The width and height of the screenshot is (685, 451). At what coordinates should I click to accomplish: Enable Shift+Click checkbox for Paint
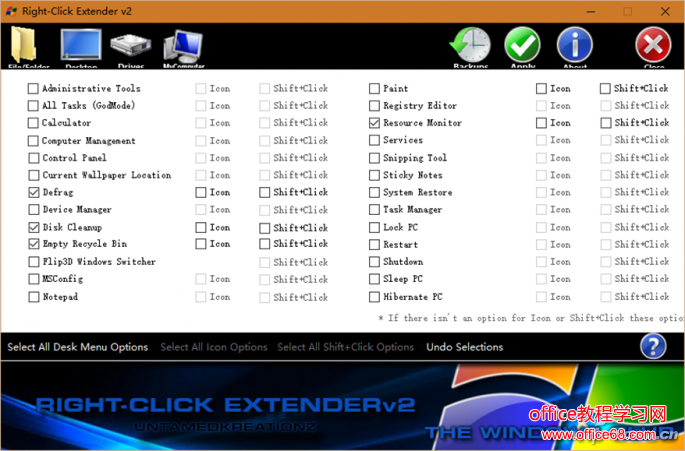[605, 89]
